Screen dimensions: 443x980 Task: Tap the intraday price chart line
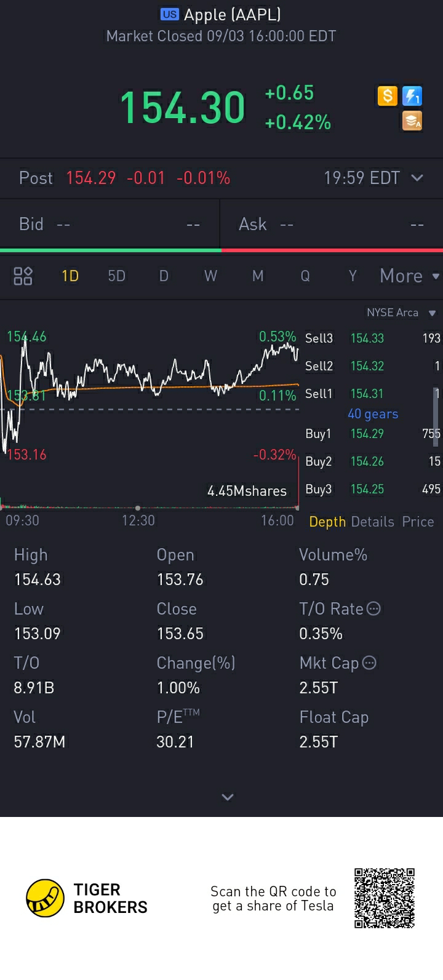click(150, 394)
